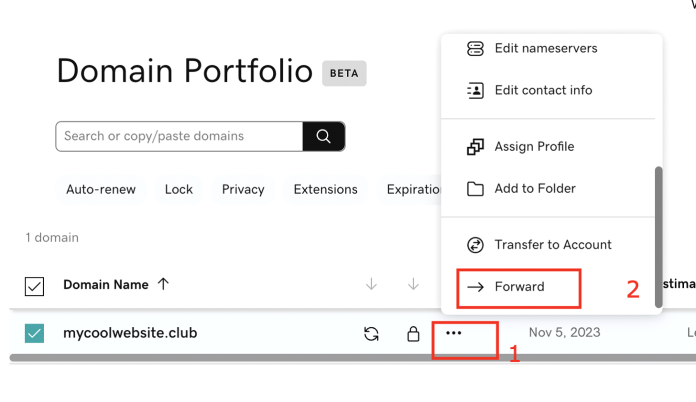
Task: Open the Extensions filter
Action: [325, 189]
